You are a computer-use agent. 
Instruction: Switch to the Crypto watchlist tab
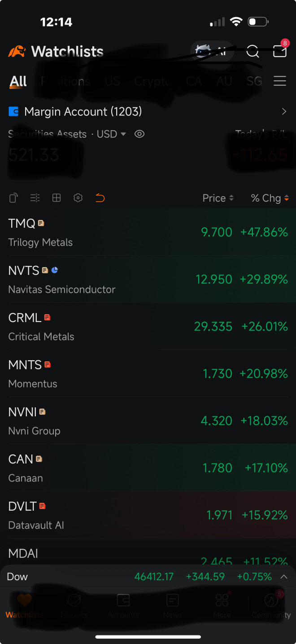pyautogui.click(x=152, y=81)
